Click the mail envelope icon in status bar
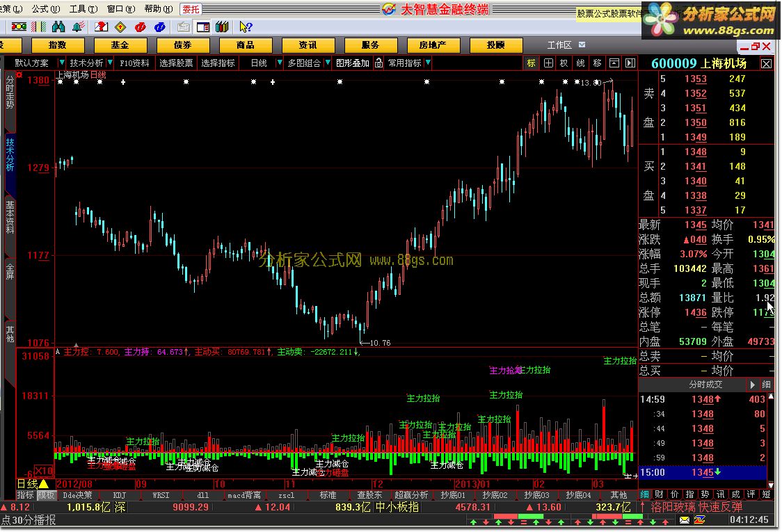782x532 pixels. [x=685, y=520]
